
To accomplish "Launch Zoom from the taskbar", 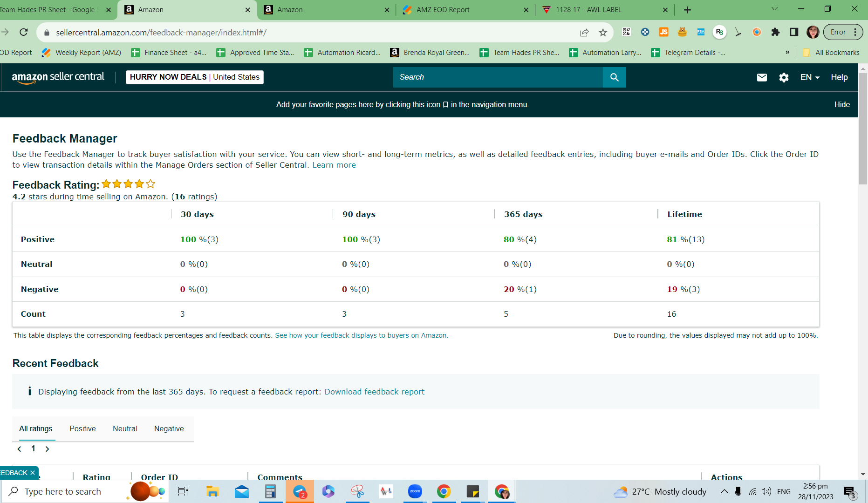I will tap(415, 491).
